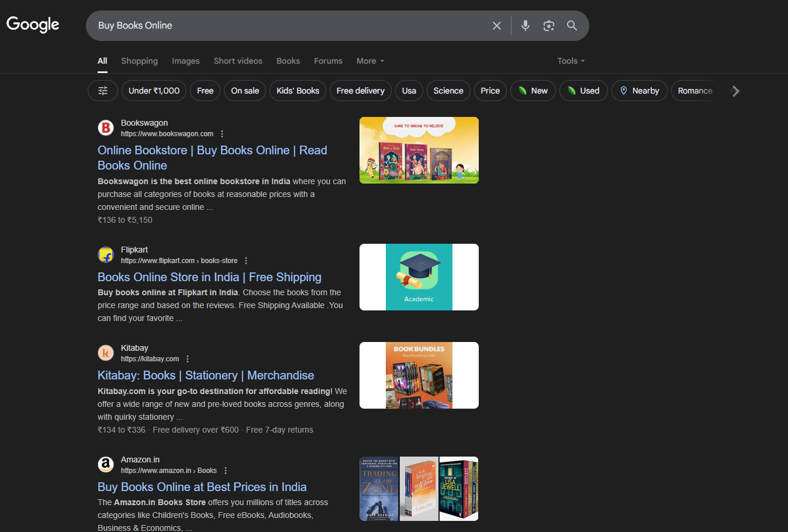Click the Google logo

(x=33, y=25)
